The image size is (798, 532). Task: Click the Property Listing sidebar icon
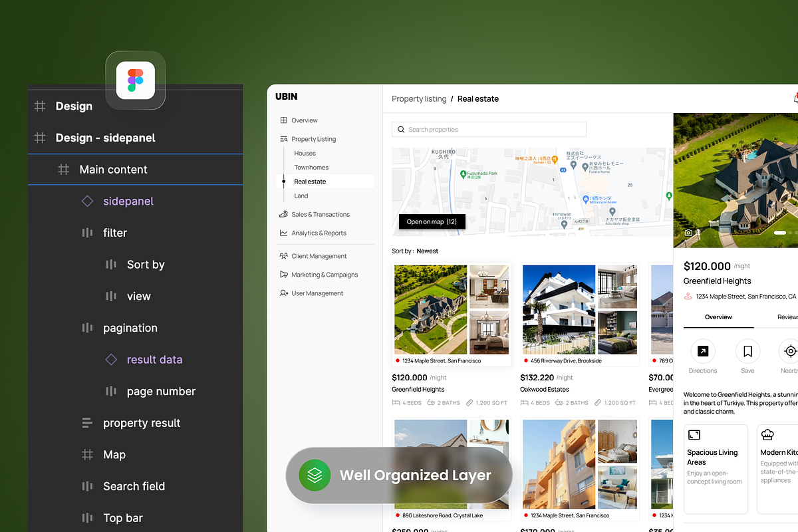tap(284, 139)
